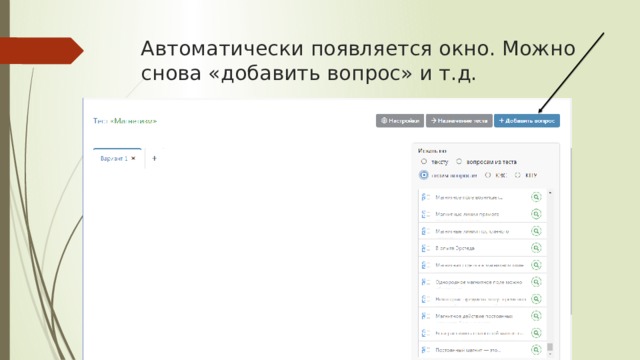Click question-type icon beside «Магнитные линии прямого»
The image size is (640, 360).
[x=426, y=214]
